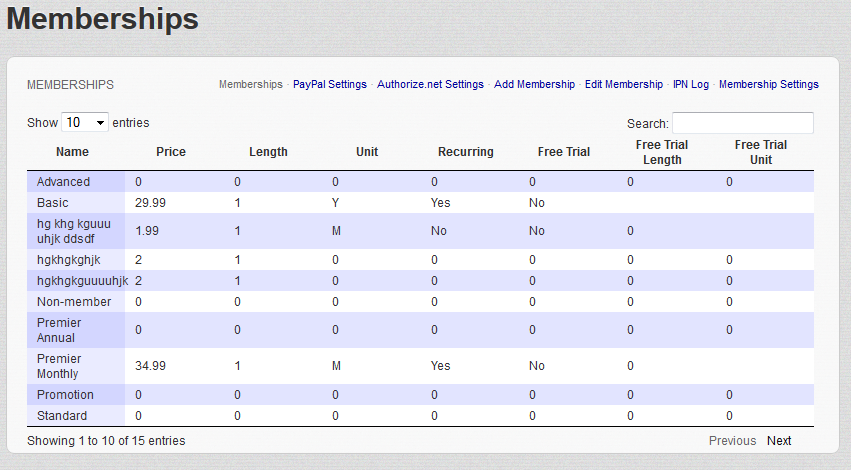
Task: Click the Add Membership link
Action: [534, 85]
